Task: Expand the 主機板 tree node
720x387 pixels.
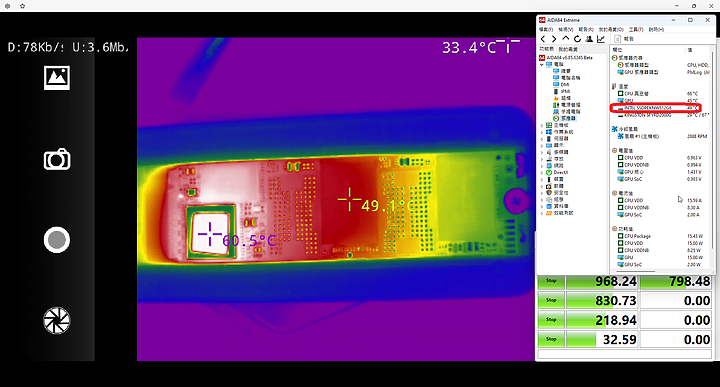Action: pos(542,125)
